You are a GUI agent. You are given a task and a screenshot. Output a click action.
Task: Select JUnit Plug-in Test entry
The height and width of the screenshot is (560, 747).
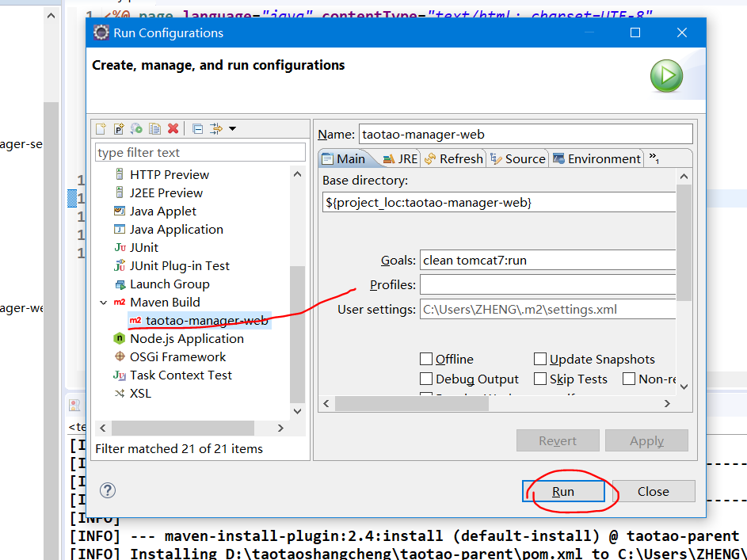pos(180,265)
